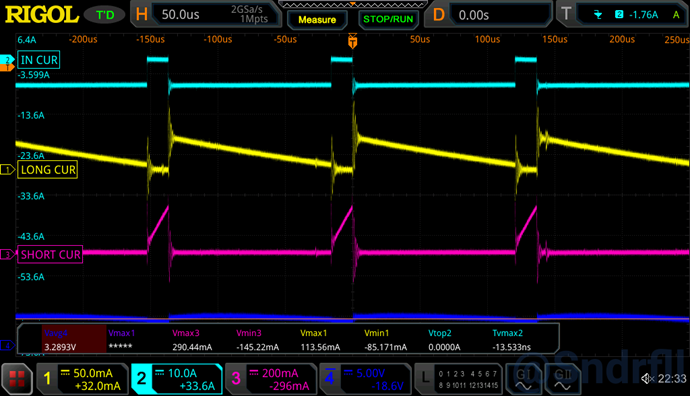Select the LONG CUR channel label
The image size is (690, 396).
click(48, 169)
